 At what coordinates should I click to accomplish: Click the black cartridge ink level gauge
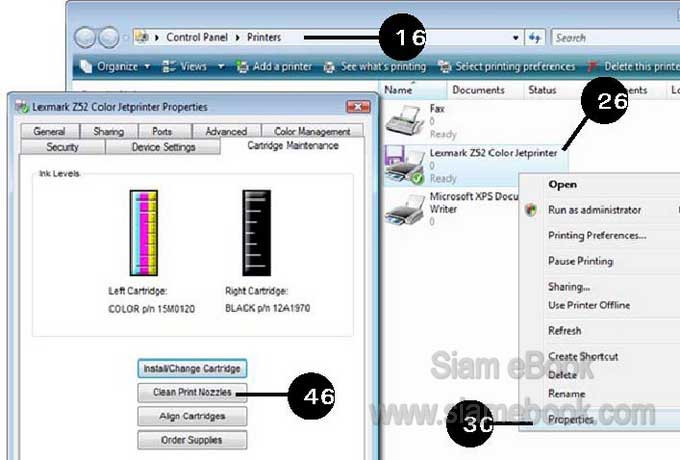(x=257, y=233)
